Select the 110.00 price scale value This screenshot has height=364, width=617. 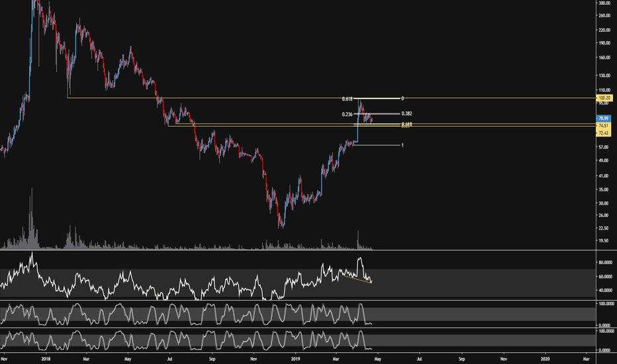[604, 90]
